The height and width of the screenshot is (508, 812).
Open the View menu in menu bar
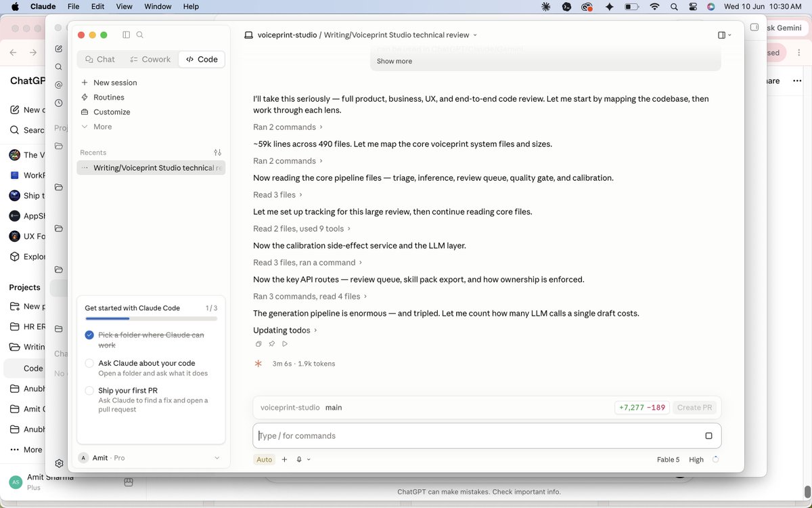[x=125, y=6]
